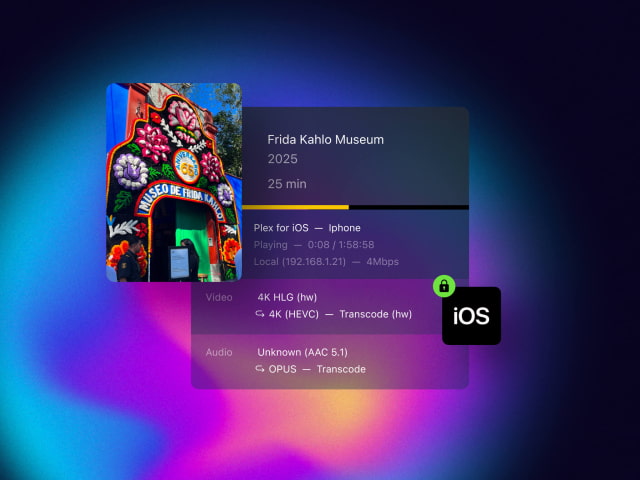Click the Plex for iOS — Iphone line
Screen dimensions: 640x480
click(307, 228)
